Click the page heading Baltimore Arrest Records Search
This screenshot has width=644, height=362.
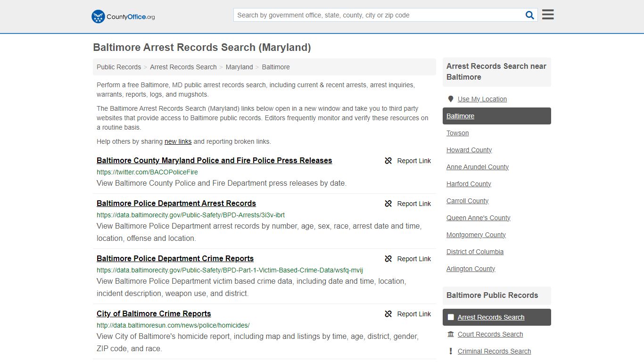(202, 47)
